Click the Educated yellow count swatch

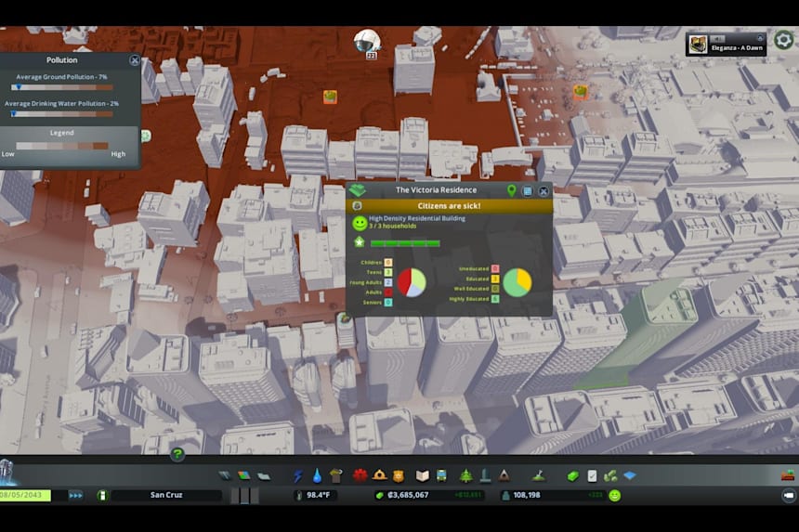coord(495,279)
